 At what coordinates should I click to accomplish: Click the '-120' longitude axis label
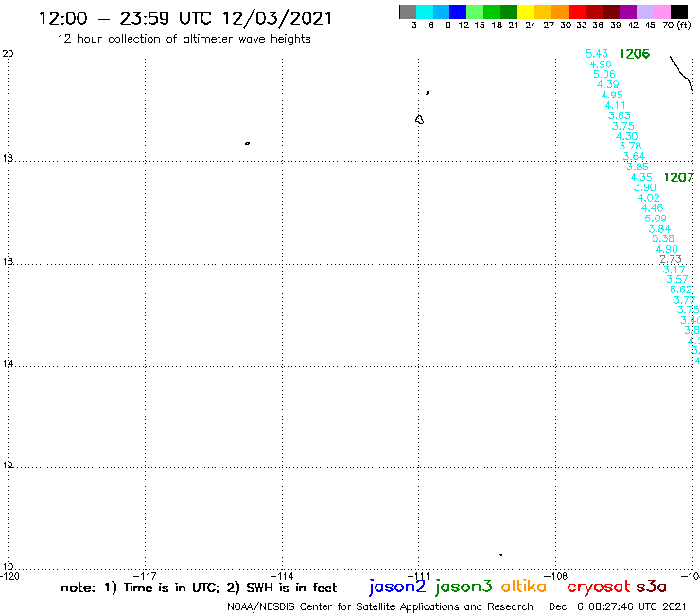(x=9, y=576)
